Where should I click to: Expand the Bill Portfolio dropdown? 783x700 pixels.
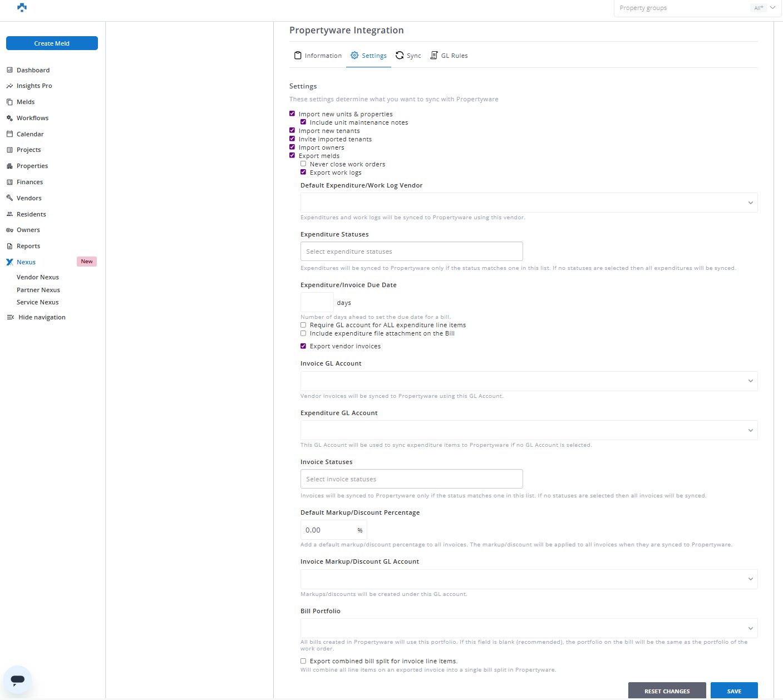tap(529, 628)
